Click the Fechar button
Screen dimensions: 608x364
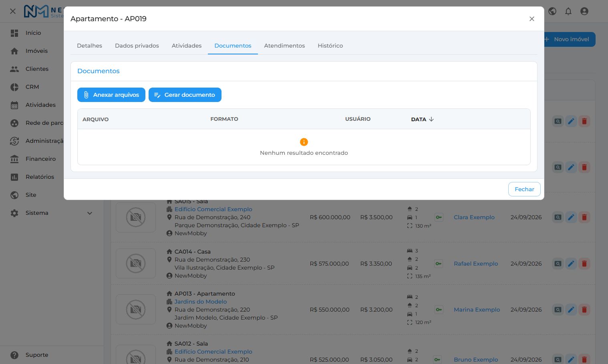click(x=524, y=189)
